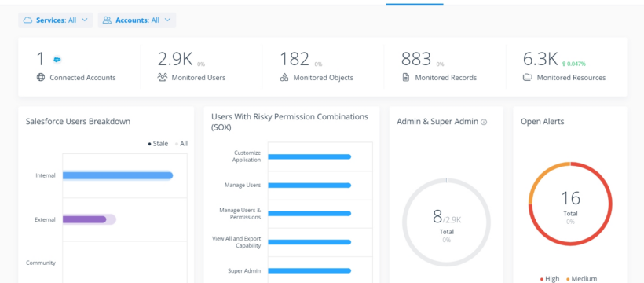This screenshot has width=644, height=283.
Task: Open the Accounts: All dropdown
Action: click(x=137, y=20)
